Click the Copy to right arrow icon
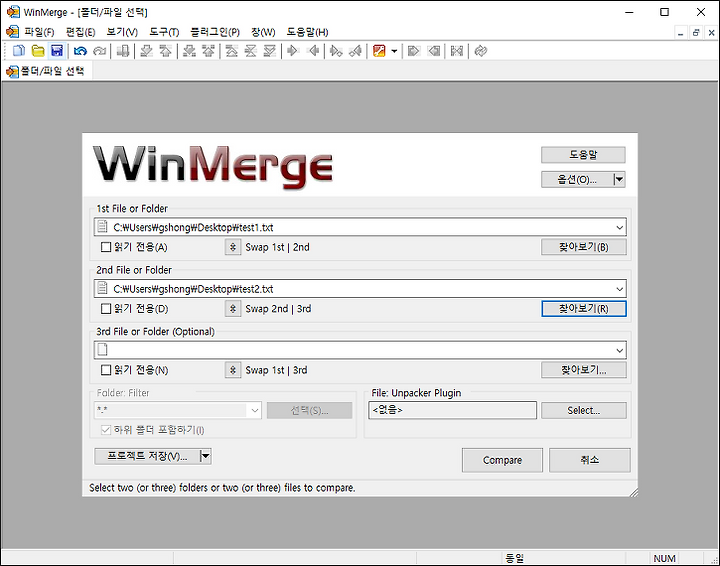720x566 pixels. 293,51
